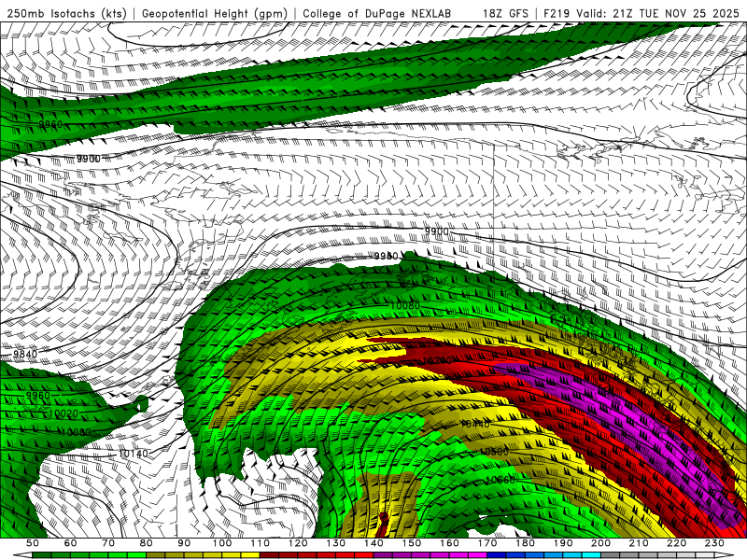747x560 pixels.
Task: Click the 10500 height contour label
Action: pos(494,452)
